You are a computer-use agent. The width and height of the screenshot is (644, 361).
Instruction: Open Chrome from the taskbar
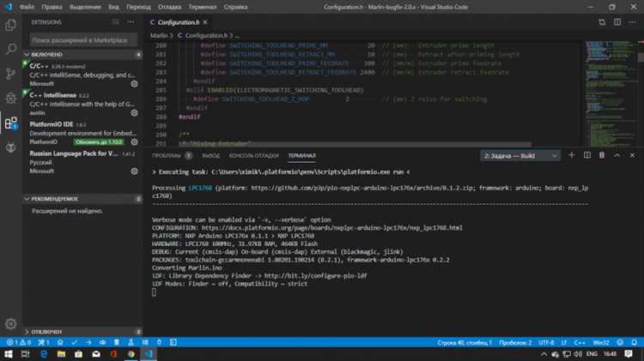[x=131, y=354]
